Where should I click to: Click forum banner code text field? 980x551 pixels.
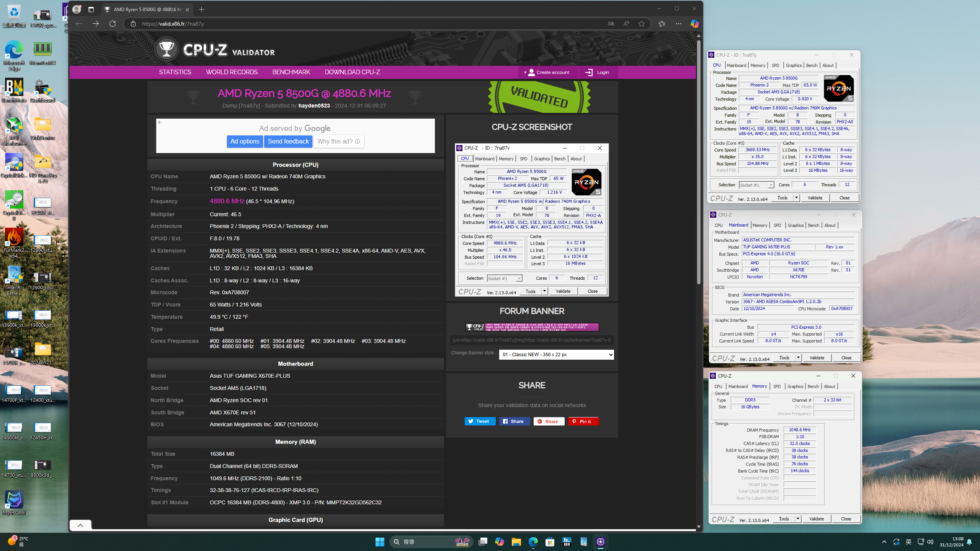click(x=532, y=340)
